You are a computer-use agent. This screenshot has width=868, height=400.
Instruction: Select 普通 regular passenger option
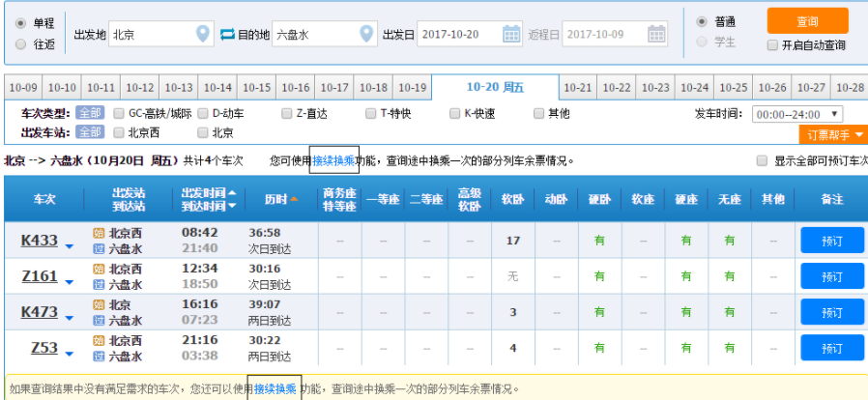(x=702, y=22)
